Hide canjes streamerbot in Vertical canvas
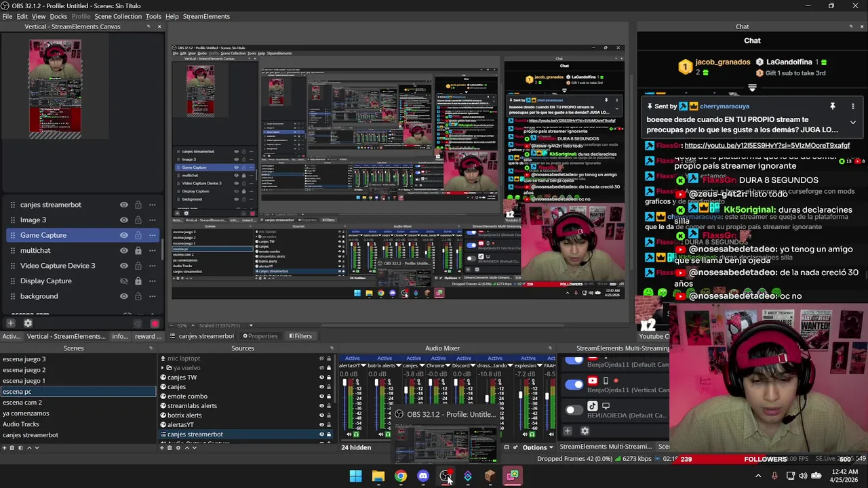The height and width of the screenshot is (488, 868). pos(124,205)
